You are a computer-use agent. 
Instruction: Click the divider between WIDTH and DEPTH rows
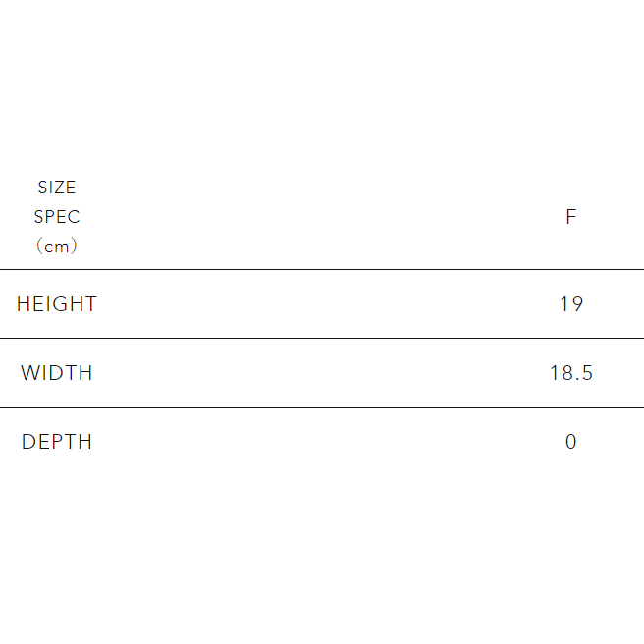coord(322,407)
